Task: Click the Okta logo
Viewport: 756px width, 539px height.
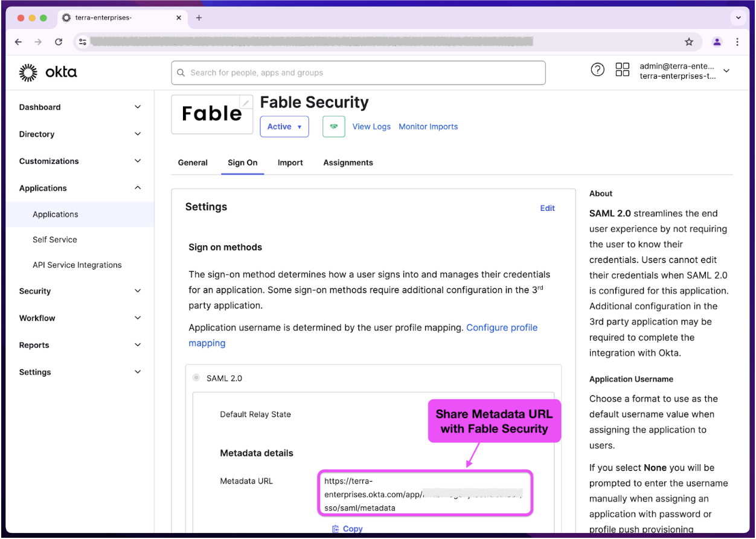Action: [48, 73]
